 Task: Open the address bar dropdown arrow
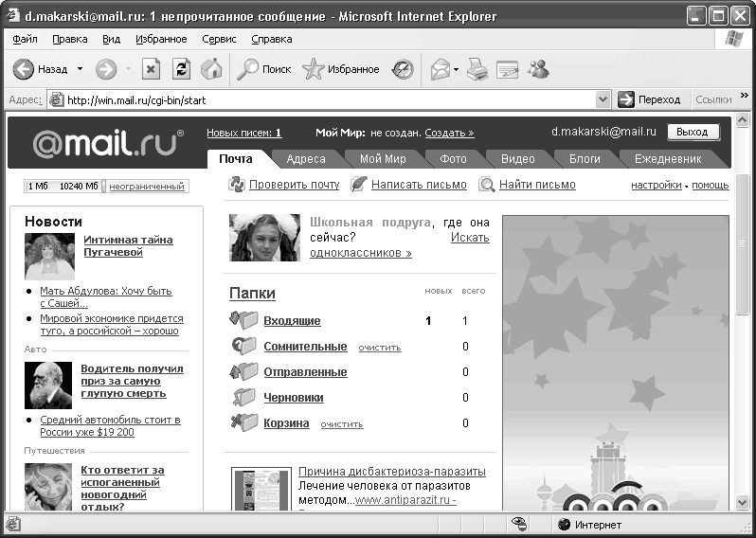[x=603, y=99]
